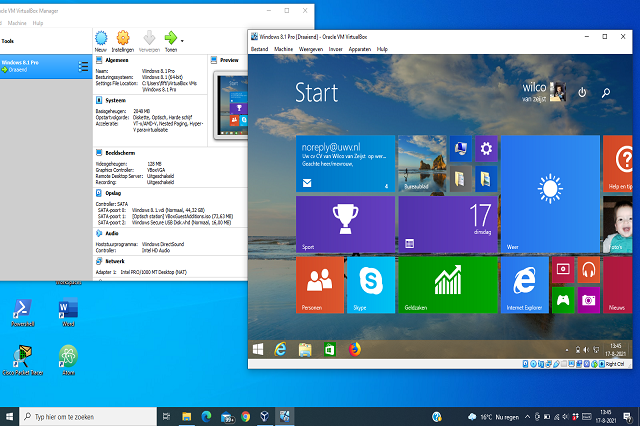Image resolution: width=640 pixels, height=426 pixels.
Task: Open the Store icon in guest taskbar
Action: 330,350
